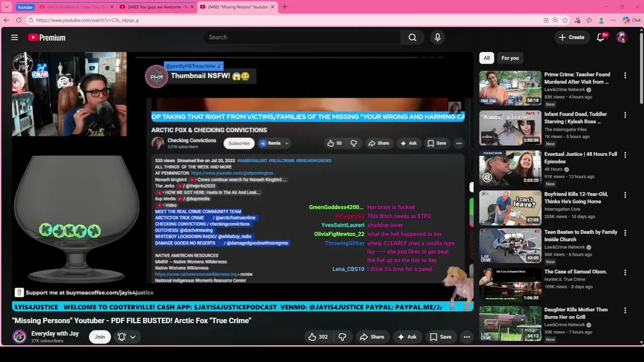
Task: Open a new browser tab
Action: pyautogui.click(x=285, y=7)
